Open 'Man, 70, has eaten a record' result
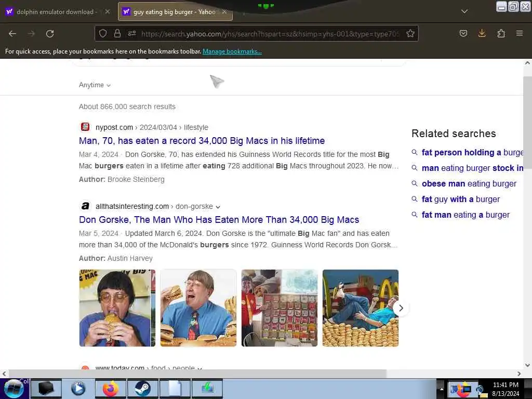Screen dimensions: 532x399 tap(202, 141)
